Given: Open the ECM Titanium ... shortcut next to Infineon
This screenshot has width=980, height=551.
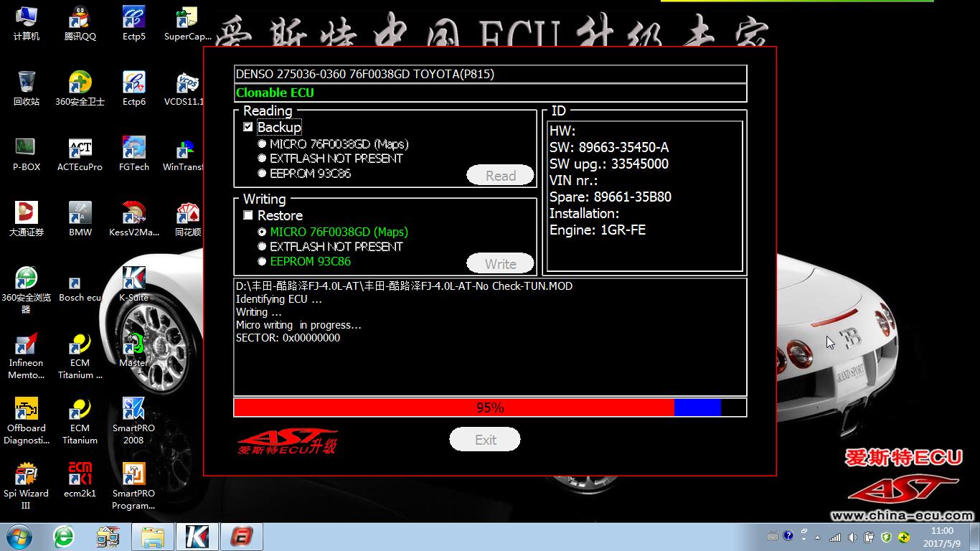Looking at the screenshot, I should point(80,356).
